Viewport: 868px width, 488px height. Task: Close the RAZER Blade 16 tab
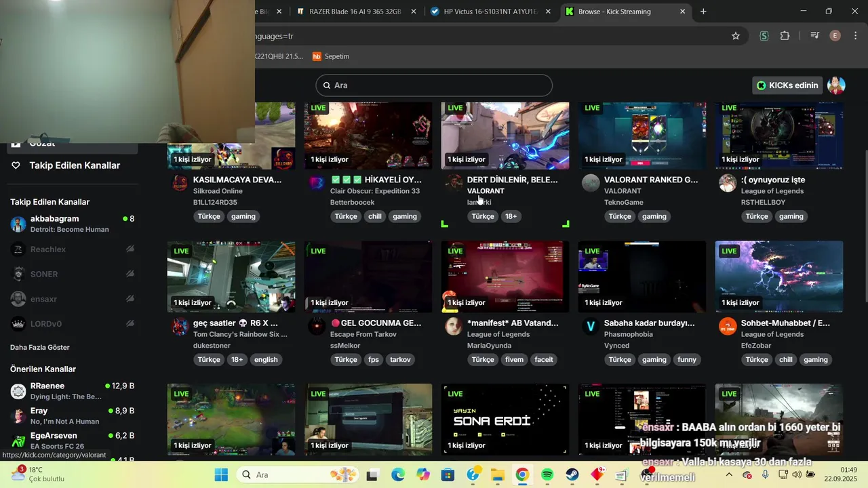point(414,12)
